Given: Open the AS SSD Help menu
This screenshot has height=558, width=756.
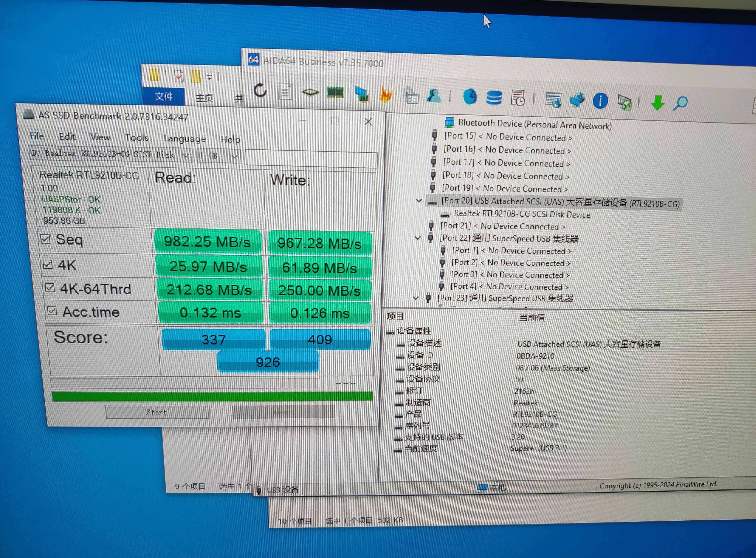Looking at the screenshot, I should click(x=230, y=139).
